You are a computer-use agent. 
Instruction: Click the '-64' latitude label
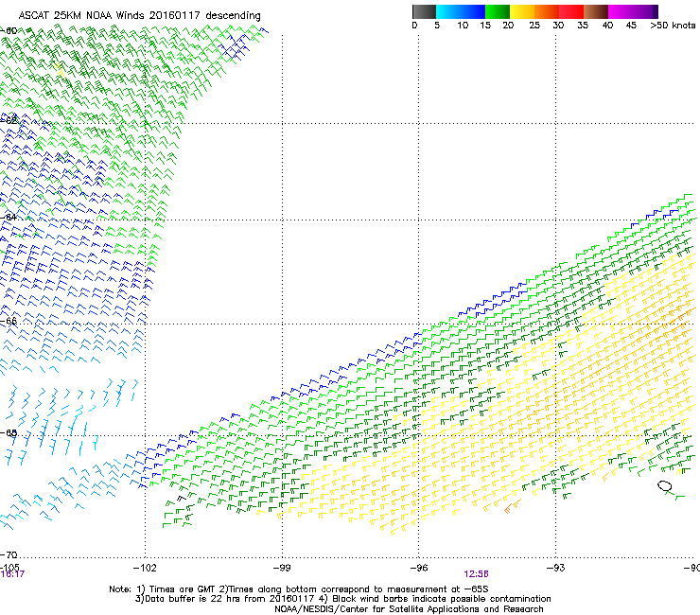coord(9,217)
